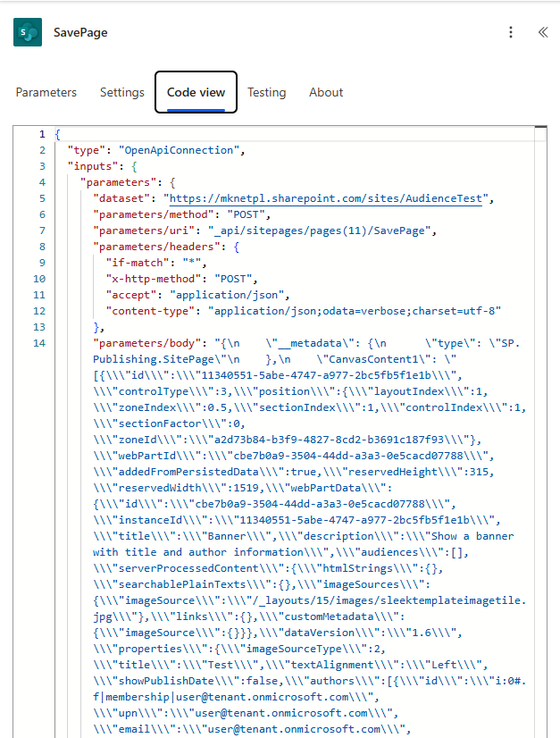Click line number 5 in the gutter
The width and height of the screenshot is (560, 738).
pos(42,198)
